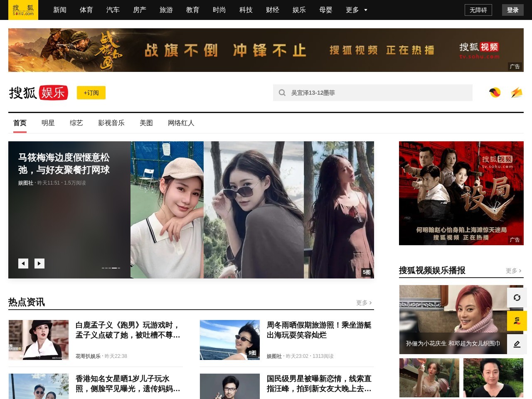Focus the search box with 吴宜泽13-12墨菲
The image size is (532, 399).
click(x=373, y=93)
